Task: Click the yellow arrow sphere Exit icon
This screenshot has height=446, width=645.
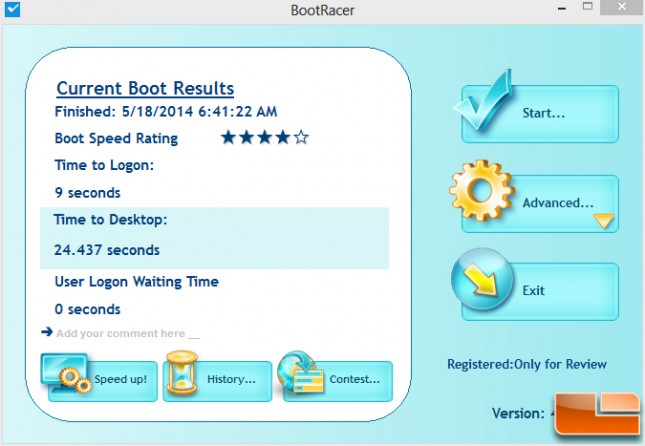Action: pyautogui.click(x=483, y=279)
